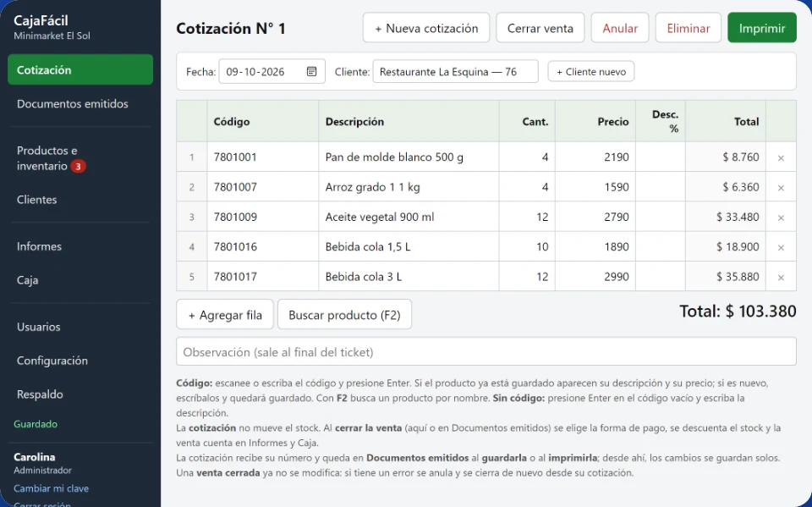
Task: Open the Caja section
Action: point(80,280)
